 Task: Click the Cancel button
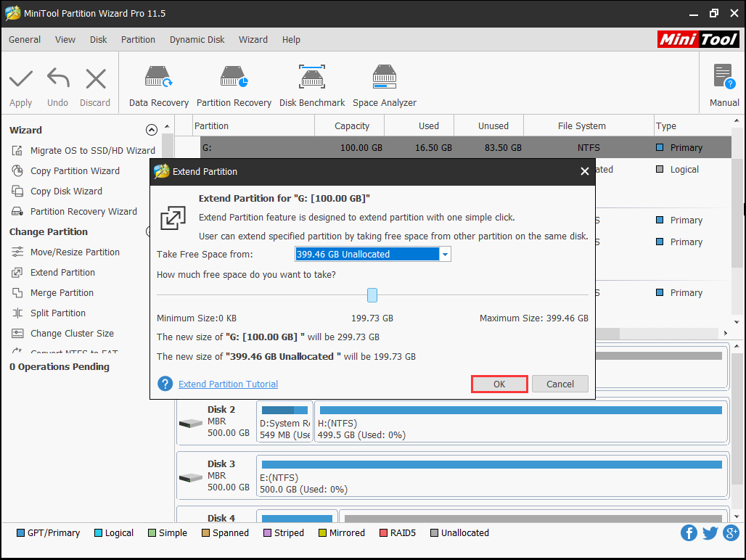point(560,384)
